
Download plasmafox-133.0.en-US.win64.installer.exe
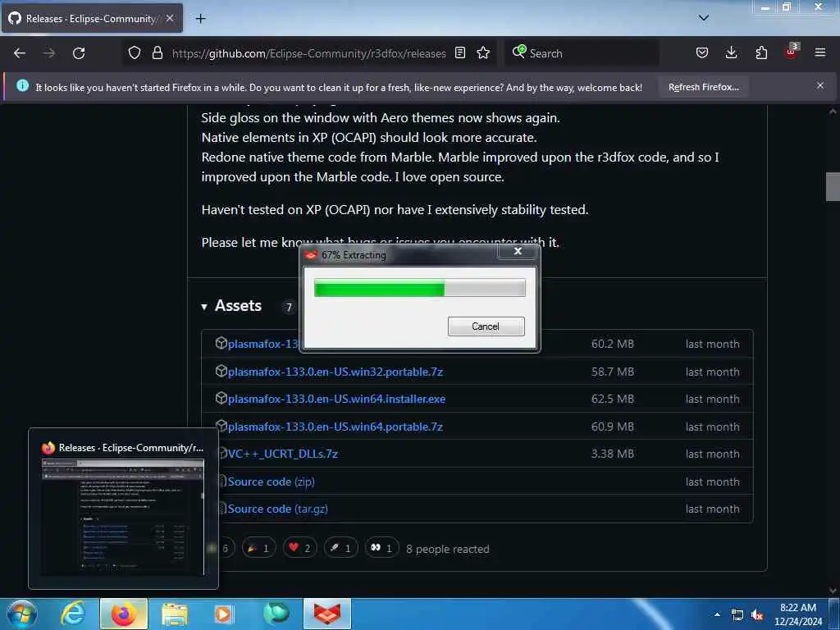pyautogui.click(x=336, y=399)
